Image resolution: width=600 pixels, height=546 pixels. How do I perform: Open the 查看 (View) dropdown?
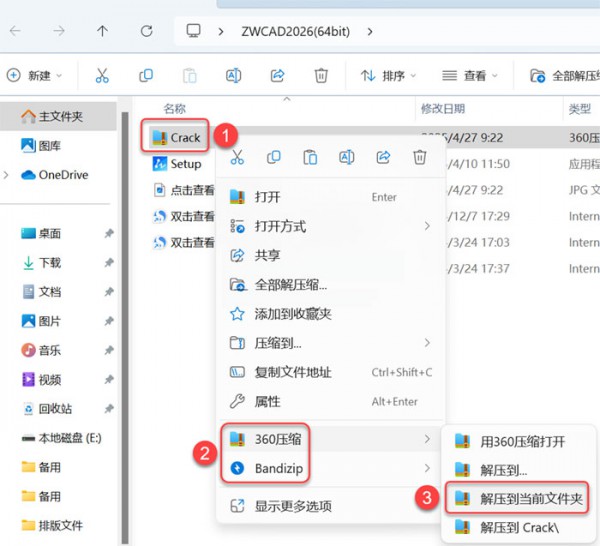tap(470, 76)
